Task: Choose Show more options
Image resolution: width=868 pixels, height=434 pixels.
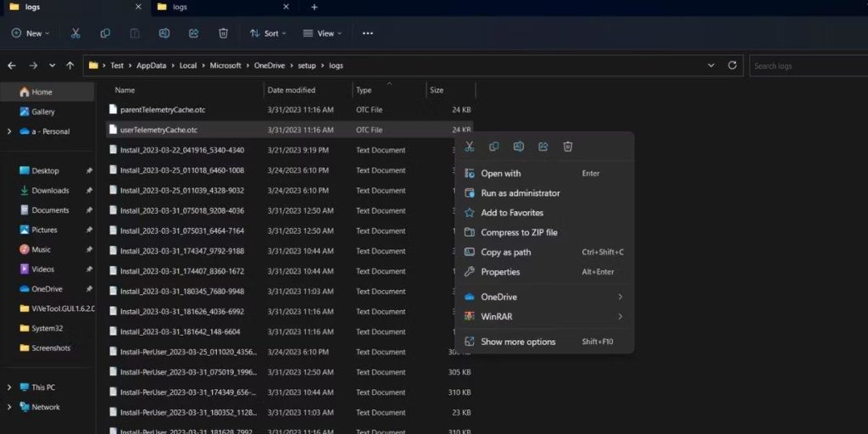Action: (518, 342)
